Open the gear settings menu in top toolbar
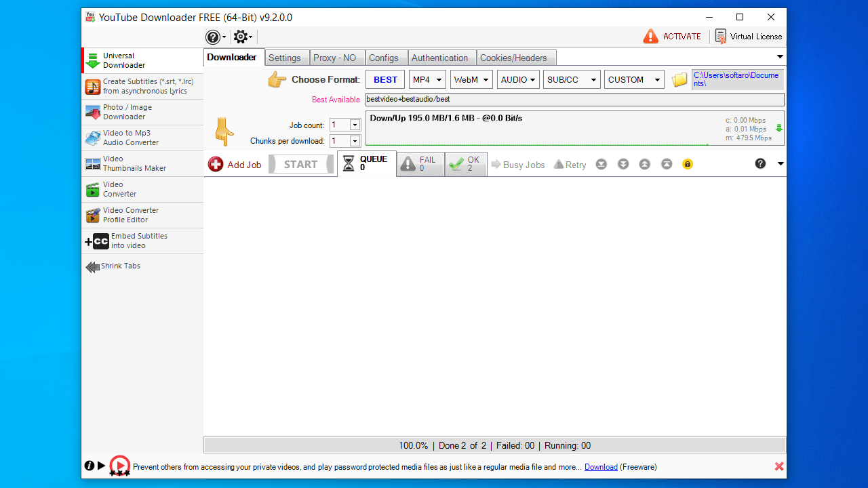 [x=242, y=37]
